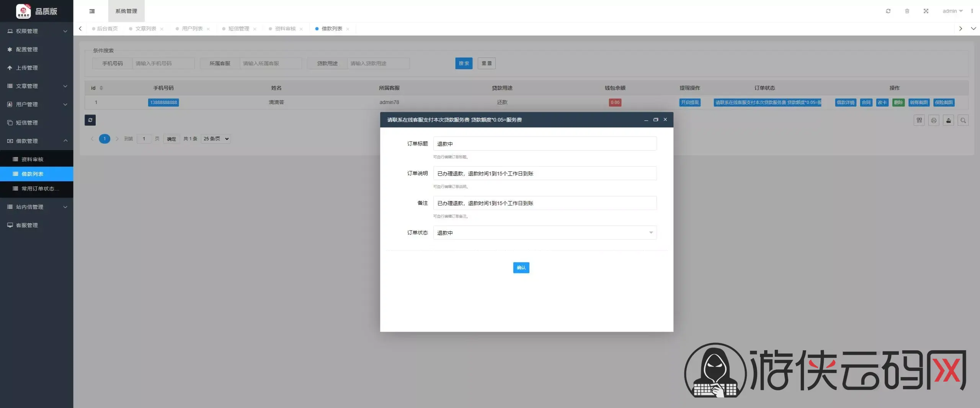Collapse the 借款管理 sidebar section

pos(36,141)
